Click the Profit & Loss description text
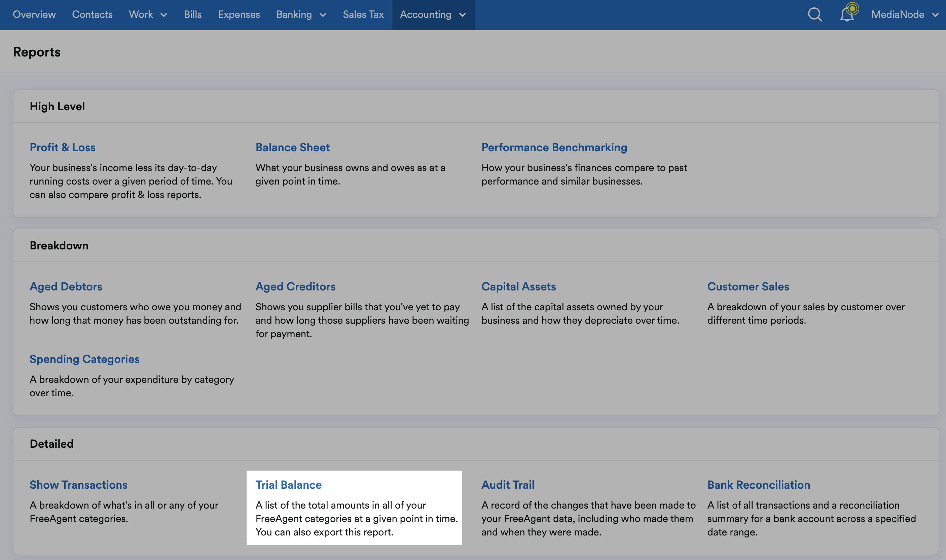Viewport: 946px width, 560px height. [x=131, y=181]
